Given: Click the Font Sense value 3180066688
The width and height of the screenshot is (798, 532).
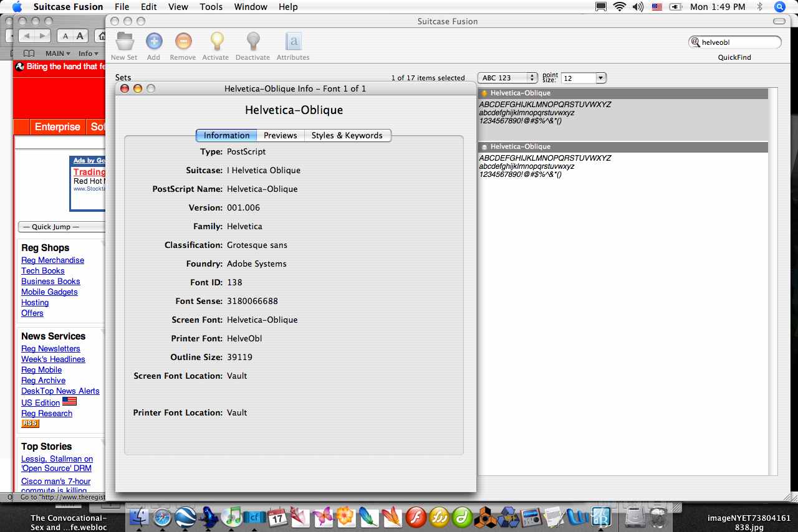Looking at the screenshot, I should coord(252,301).
